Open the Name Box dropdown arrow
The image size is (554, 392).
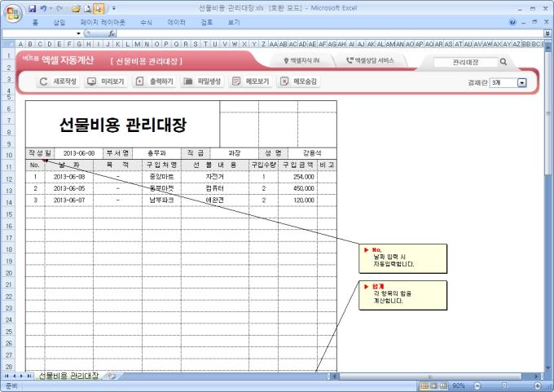[x=78, y=33]
